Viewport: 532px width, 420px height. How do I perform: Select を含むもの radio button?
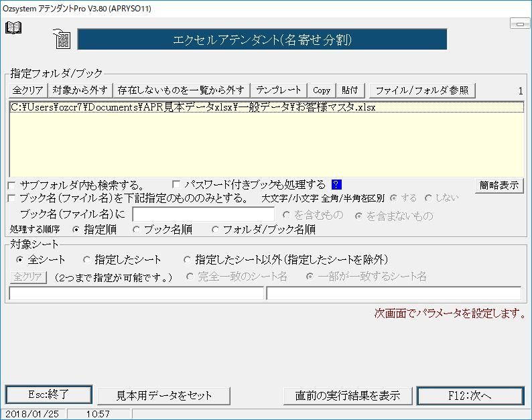286,215
